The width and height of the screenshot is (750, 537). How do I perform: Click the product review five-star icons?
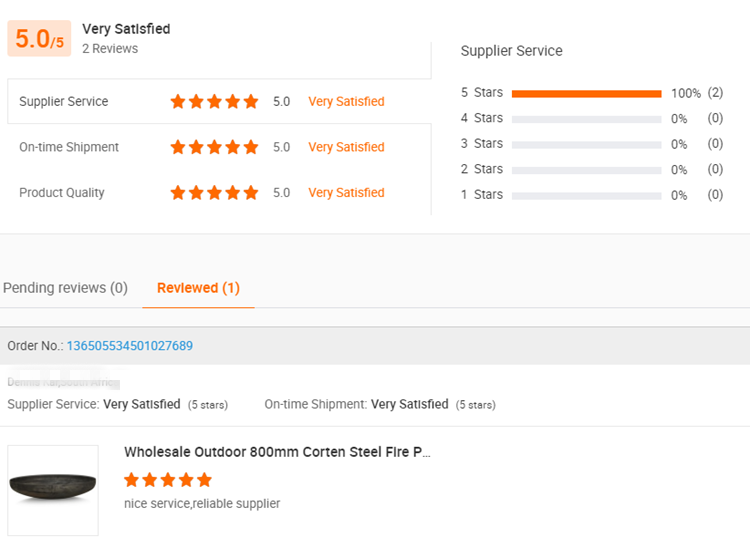(x=168, y=480)
